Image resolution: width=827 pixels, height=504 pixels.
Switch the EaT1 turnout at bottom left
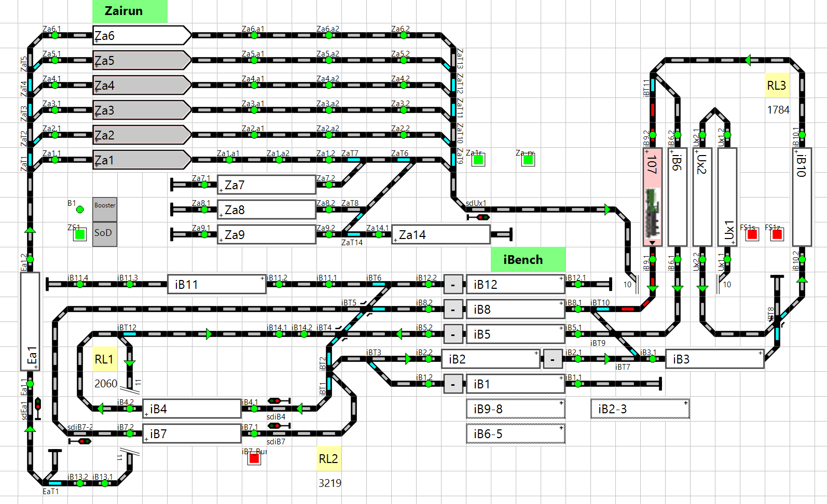click(x=54, y=483)
